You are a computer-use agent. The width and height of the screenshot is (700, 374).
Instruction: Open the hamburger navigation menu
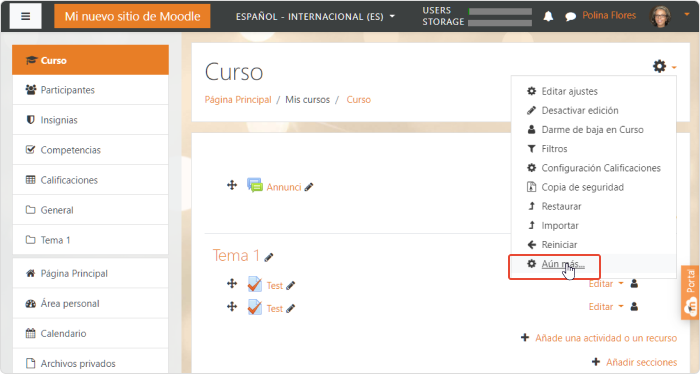pyautogui.click(x=25, y=17)
